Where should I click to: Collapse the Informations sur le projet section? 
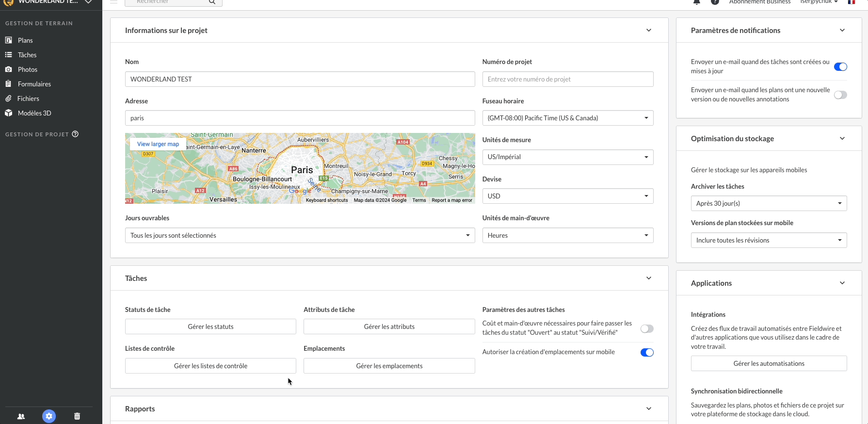649,31
